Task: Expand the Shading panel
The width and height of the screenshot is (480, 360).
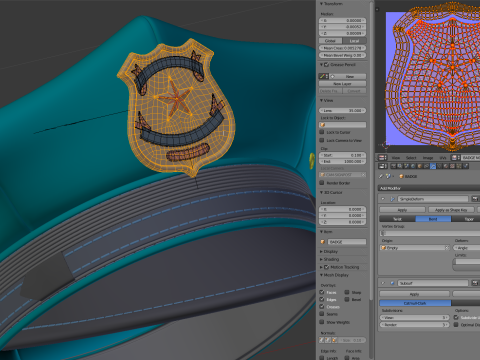Action: (x=321, y=259)
